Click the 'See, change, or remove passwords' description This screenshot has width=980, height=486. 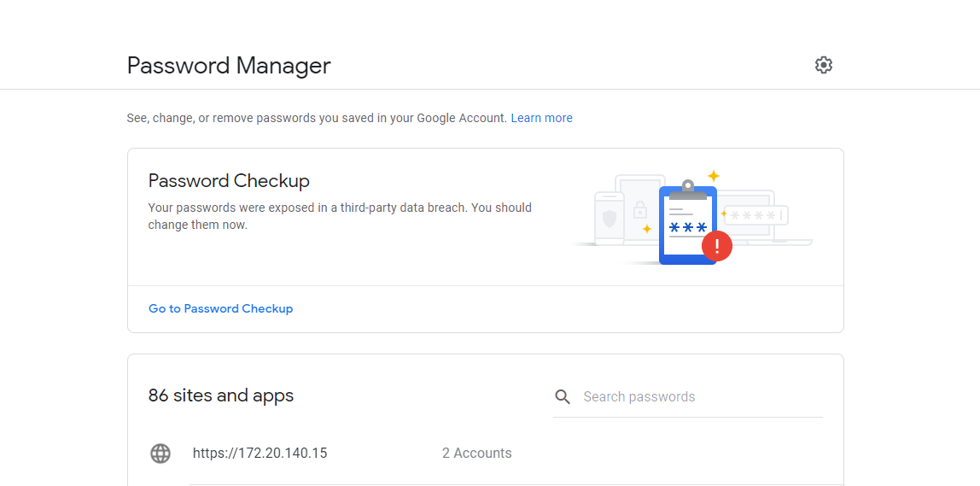click(317, 118)
